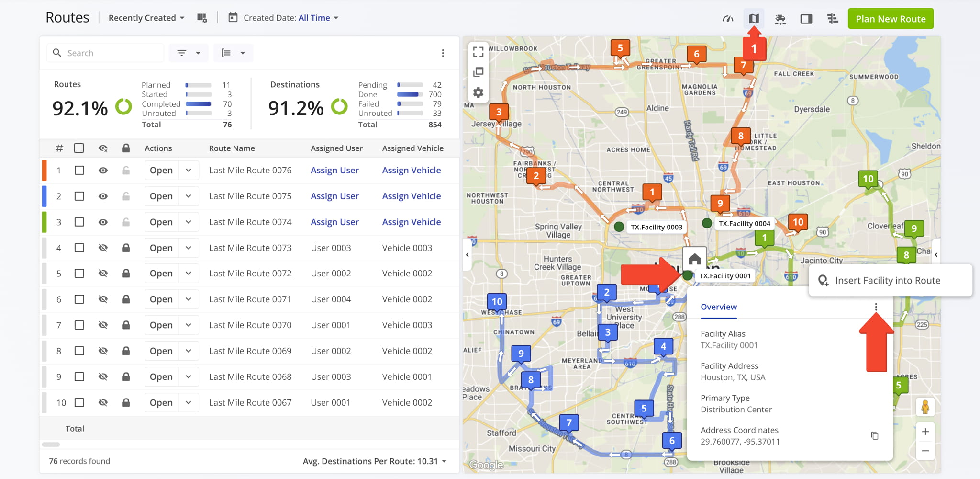Click Plan New Route button
This screenshot has width=980, height=479.
[x=891, y=19]
